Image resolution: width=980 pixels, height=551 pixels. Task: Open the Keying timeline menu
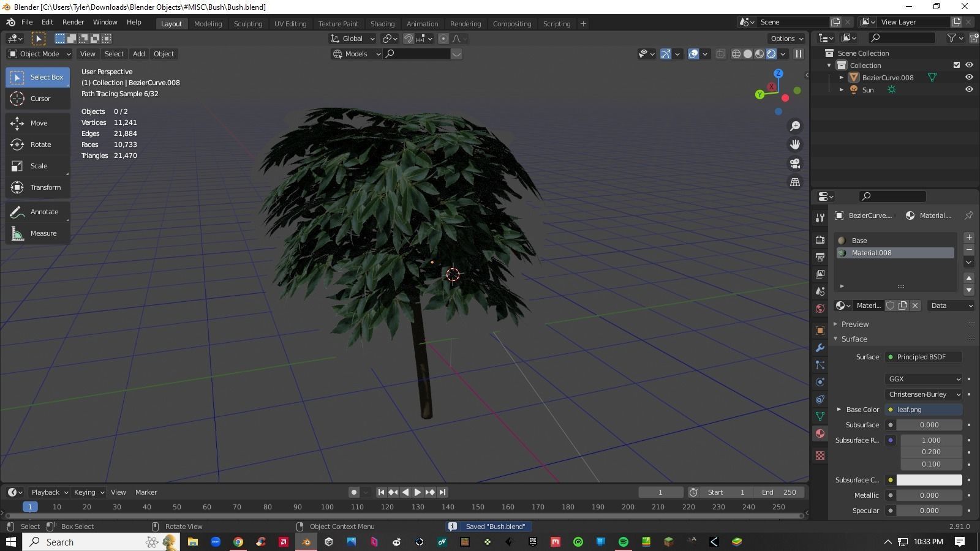(89, 492)
